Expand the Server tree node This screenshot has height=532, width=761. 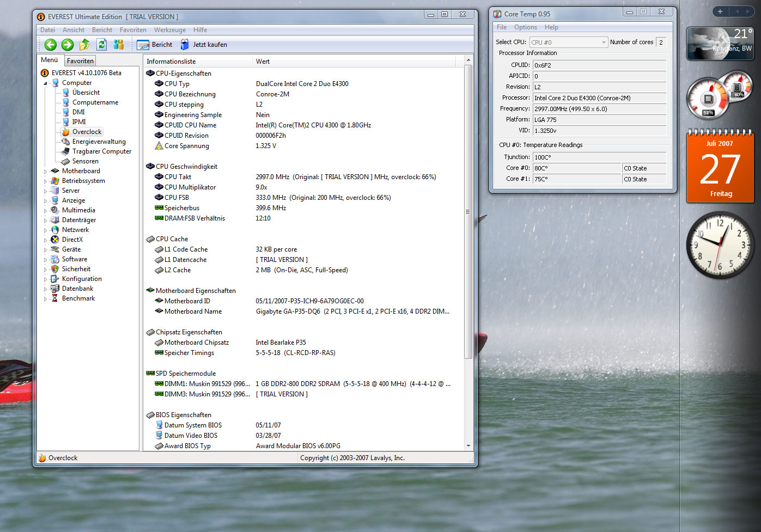[46, 191]
